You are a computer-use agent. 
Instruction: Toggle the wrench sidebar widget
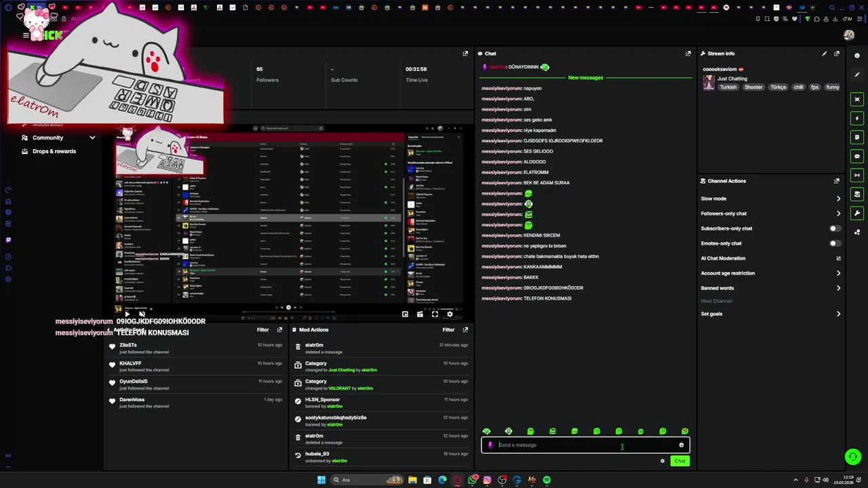click(x=857, y=213)
